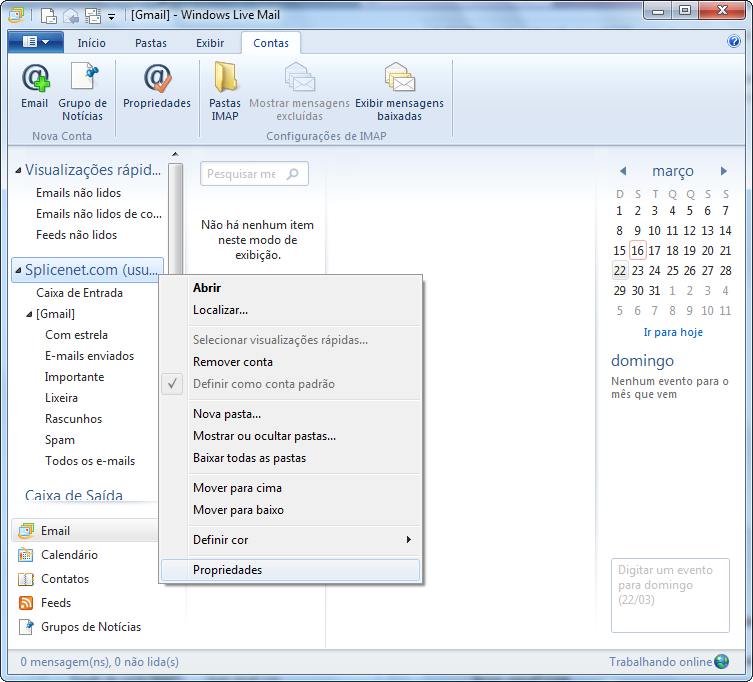
Task: Collapse the [Gmail] folder tree
Action: 29,315
